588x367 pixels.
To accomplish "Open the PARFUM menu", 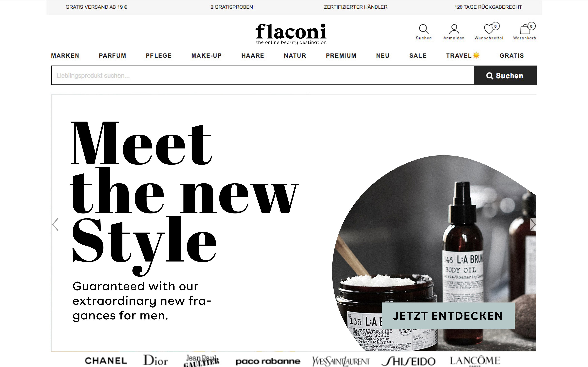I will pyautogui.click(x=113, y=56).
